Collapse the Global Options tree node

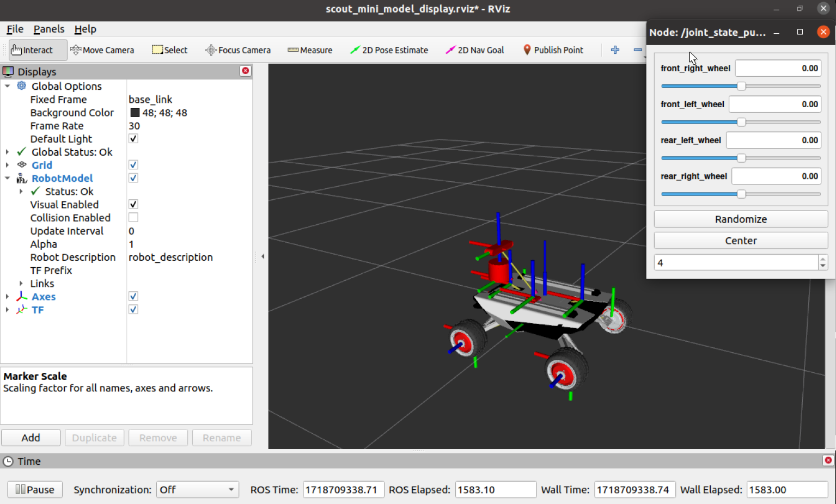pos(7,86)
